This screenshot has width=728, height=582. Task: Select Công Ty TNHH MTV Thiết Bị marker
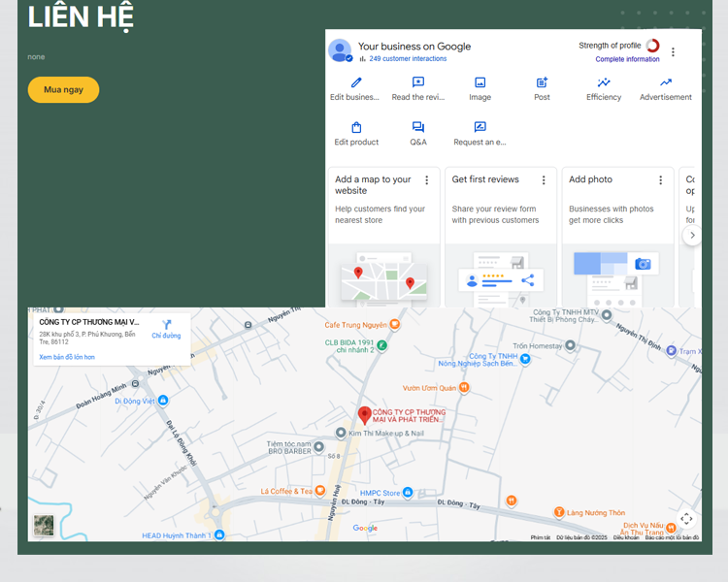pyautogui.click(x=607, y=315)
